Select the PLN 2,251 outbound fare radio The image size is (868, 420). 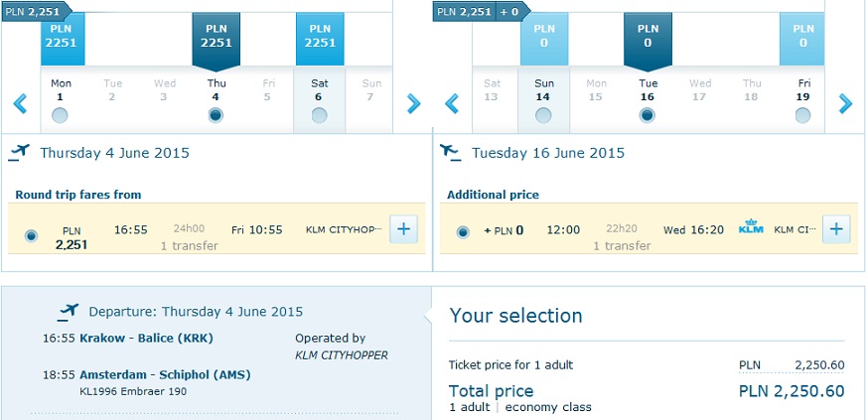[x=32, y=235]
